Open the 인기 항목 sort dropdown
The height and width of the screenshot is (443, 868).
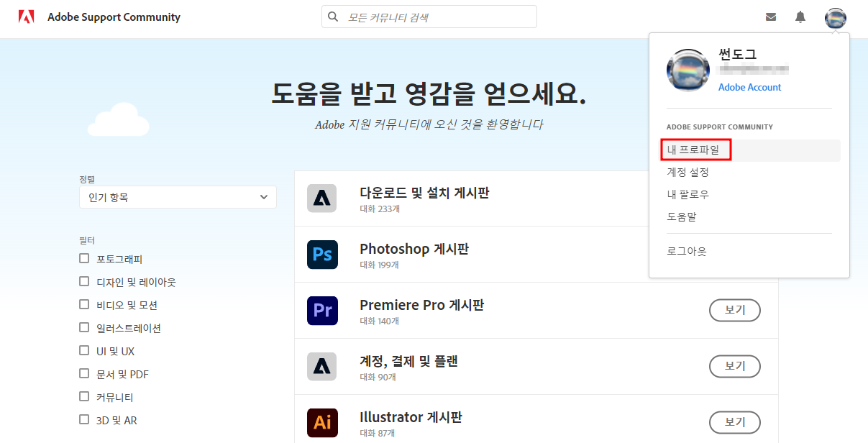(177, 196)
